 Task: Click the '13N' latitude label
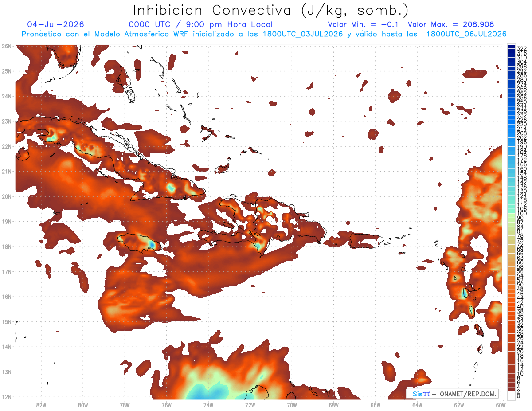coord(6,372)
